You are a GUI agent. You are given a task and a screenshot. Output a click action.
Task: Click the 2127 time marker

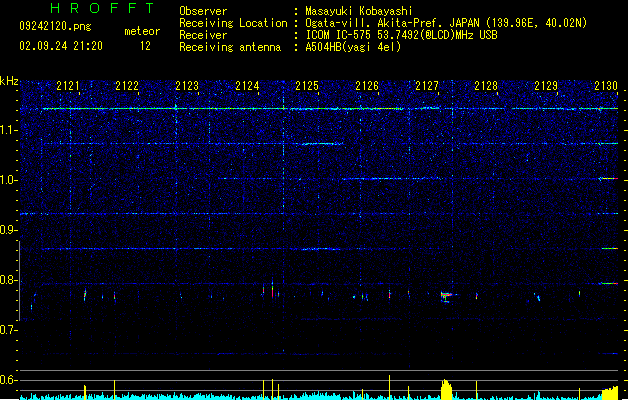click(427, 86)
